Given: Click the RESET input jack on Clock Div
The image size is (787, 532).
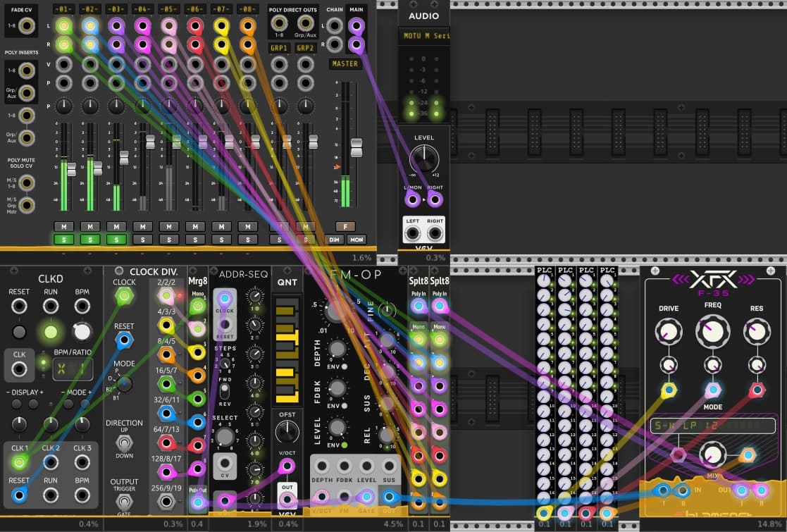Looking at the screenshot, I should coord(124,340).
